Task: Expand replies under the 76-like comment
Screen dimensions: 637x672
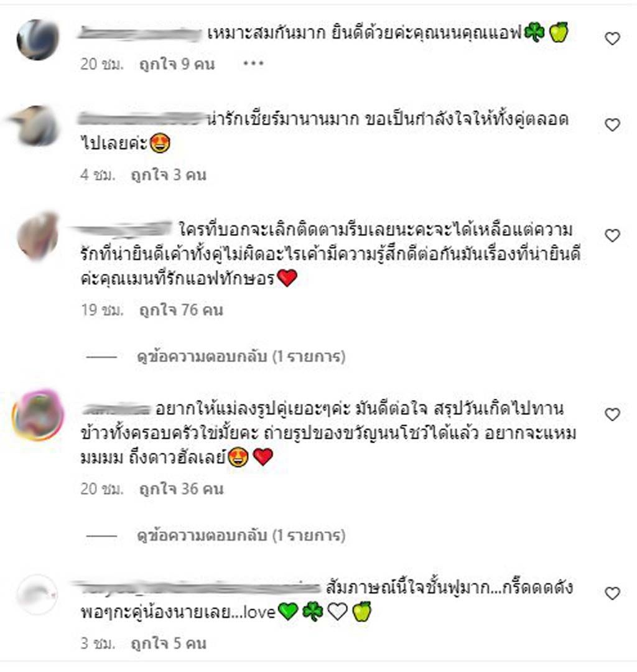Action: 241,356
